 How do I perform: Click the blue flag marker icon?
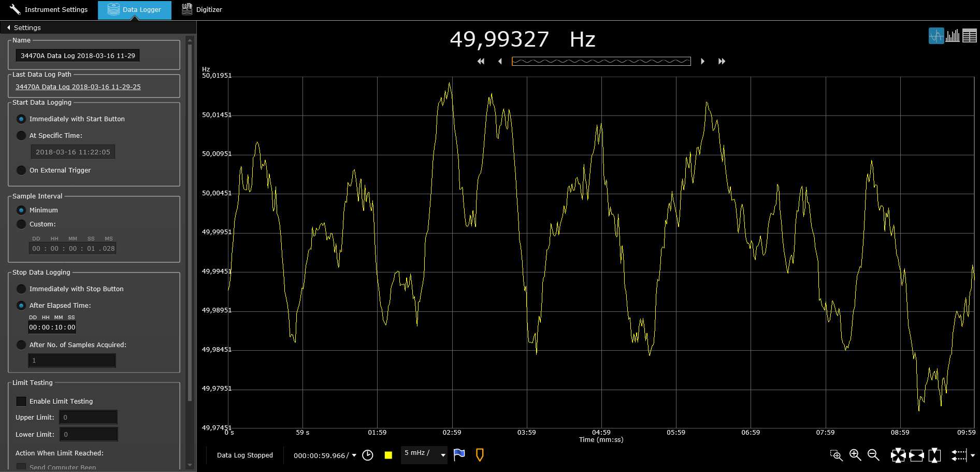tap(459, 455)
